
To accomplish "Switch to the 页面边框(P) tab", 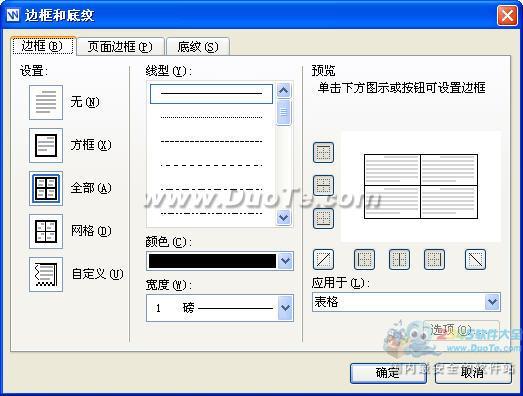I will click(120, 47).
